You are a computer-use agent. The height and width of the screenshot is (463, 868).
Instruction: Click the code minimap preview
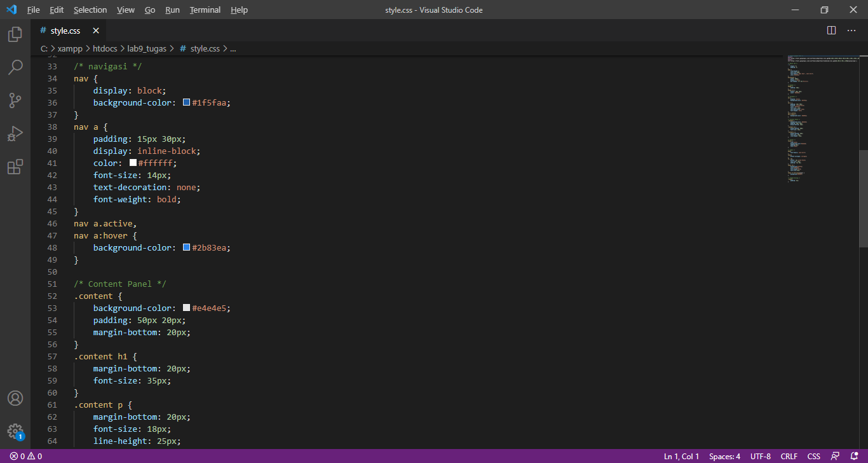click(x=823, y=120)
